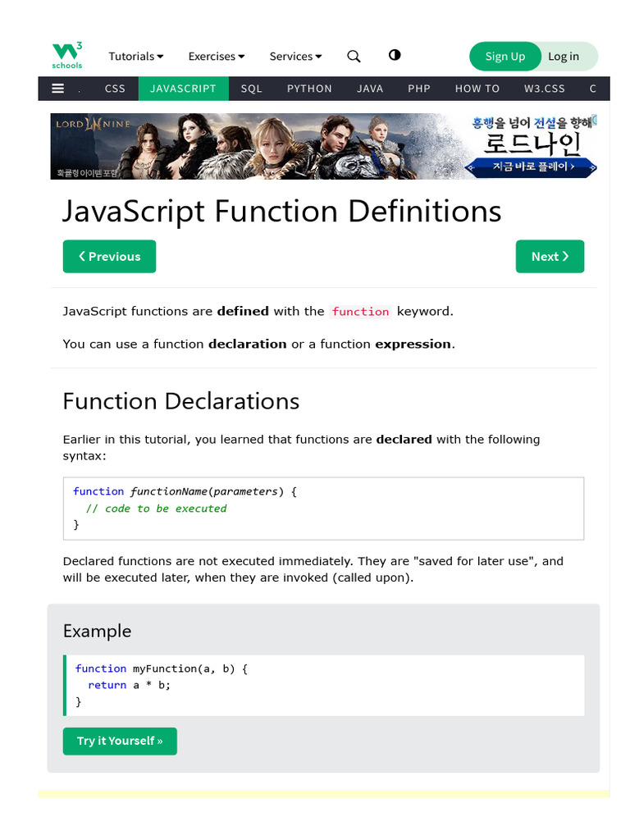Toggle dark mode contrast icon
Image resolution: width=630 pixels, height=840 pixels.
pyautogui.click(x=395, y=55)
